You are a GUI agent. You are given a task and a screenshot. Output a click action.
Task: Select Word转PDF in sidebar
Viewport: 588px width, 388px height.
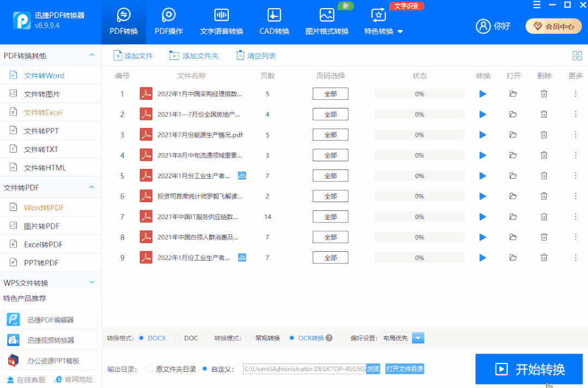click(x=51, y=207)
